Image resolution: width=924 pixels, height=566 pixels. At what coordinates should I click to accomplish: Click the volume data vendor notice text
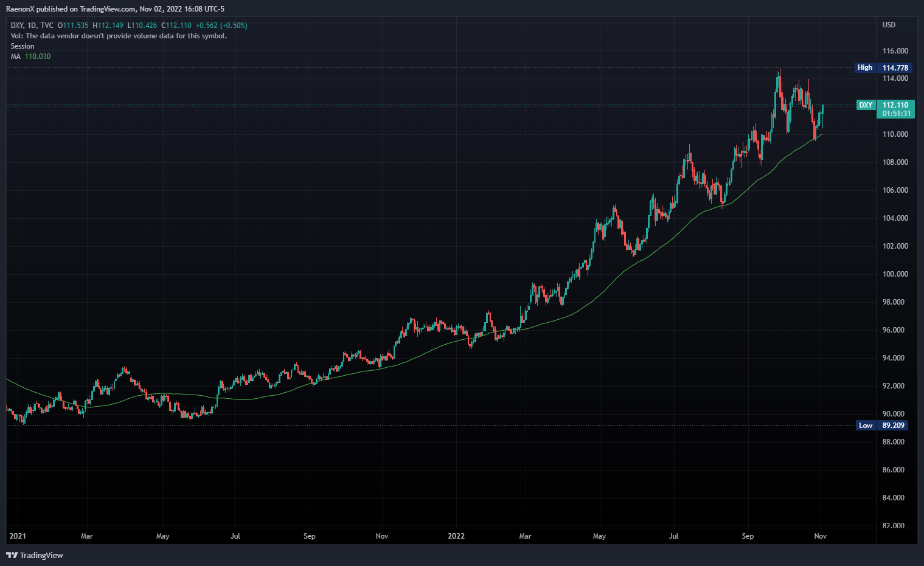point(119,36)
